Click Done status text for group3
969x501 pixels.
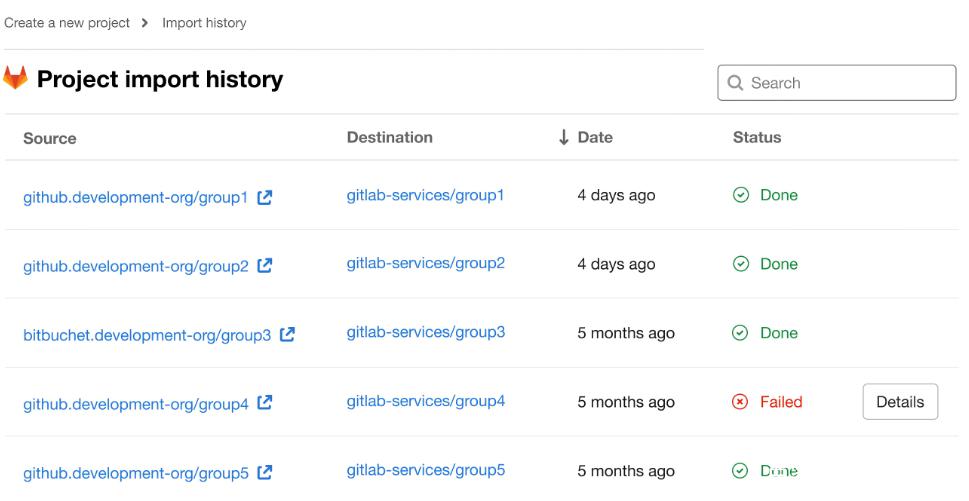(x=779, y=333)
